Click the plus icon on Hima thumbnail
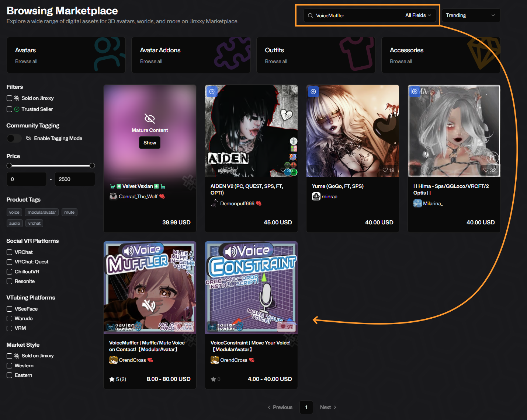 415,170
